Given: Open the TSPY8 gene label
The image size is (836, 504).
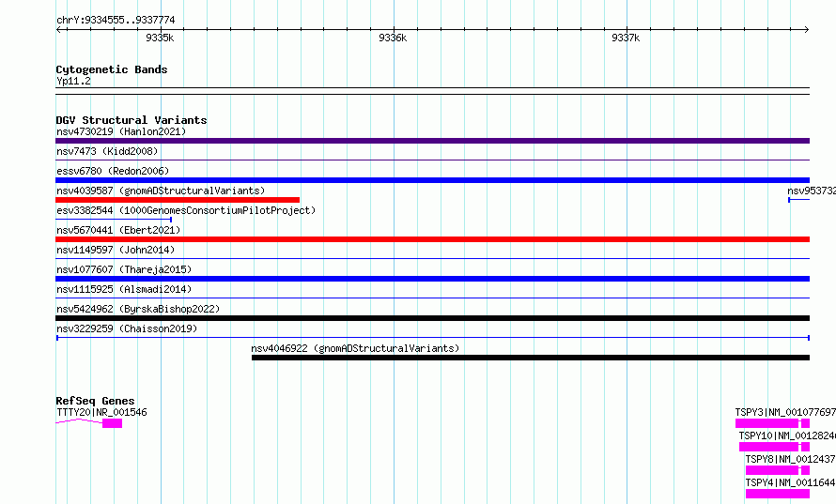Looking at the screenshot, I should 790,459.
